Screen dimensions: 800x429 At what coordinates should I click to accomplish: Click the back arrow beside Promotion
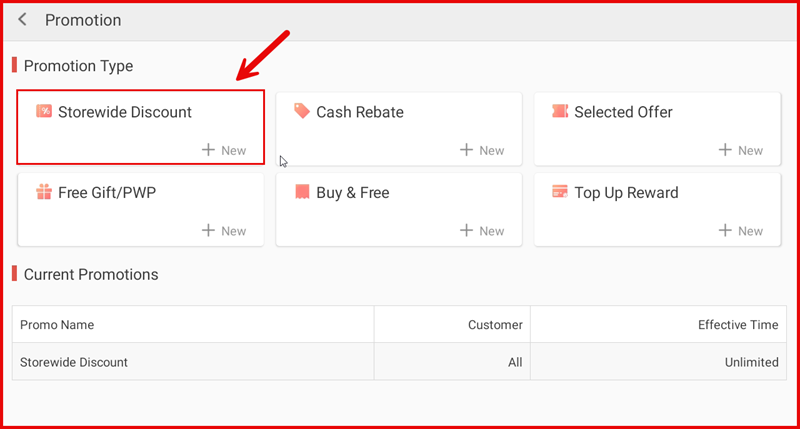(x=23, y=20)
